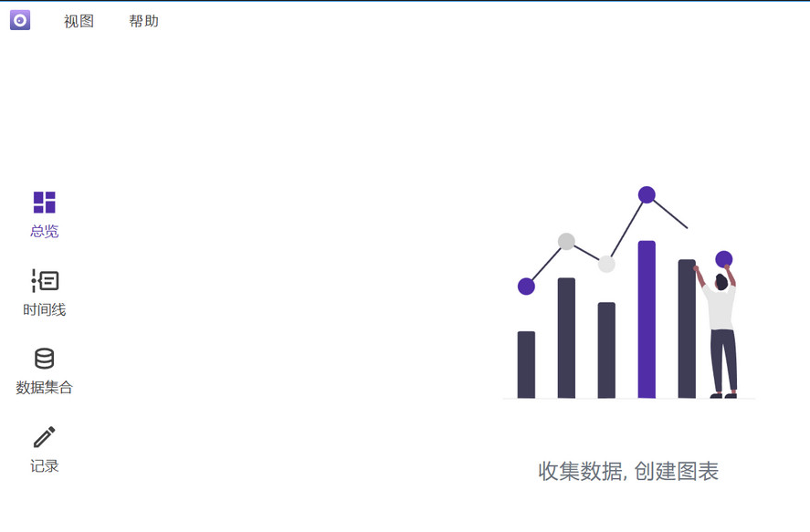This screenshot has width=810, height=532.
Task: Open the 视图 menu
Action: 79,21
